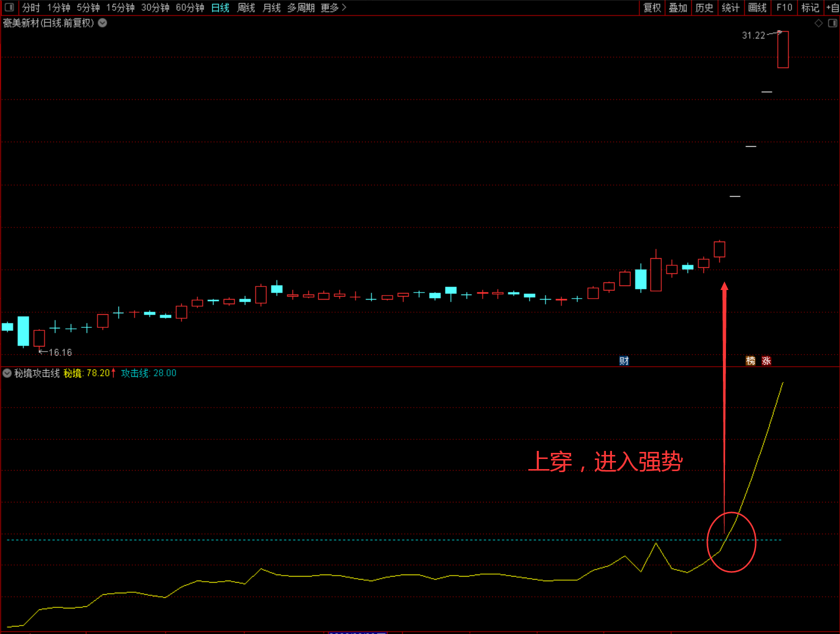Switch to the 15分钟 period

[120, 8]
